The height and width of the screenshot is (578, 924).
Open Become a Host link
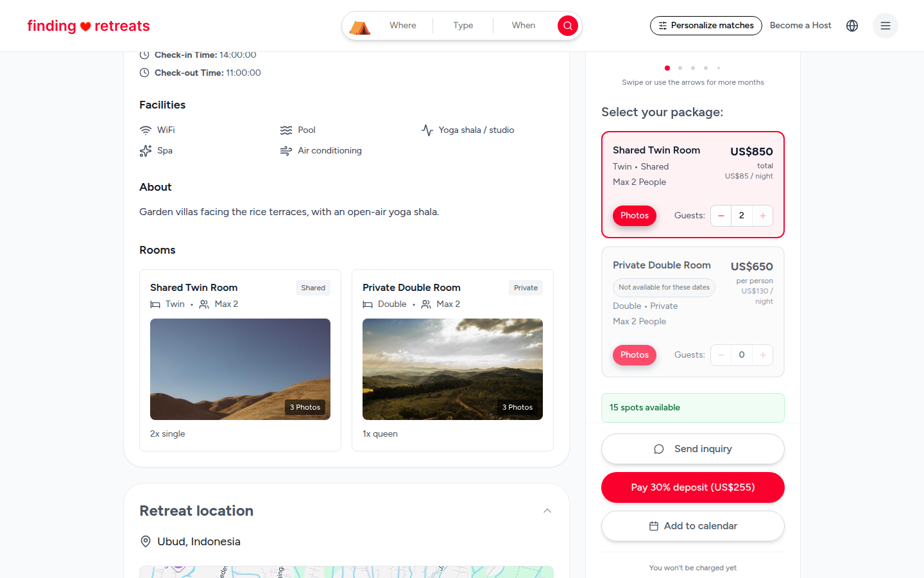[800, 26]
